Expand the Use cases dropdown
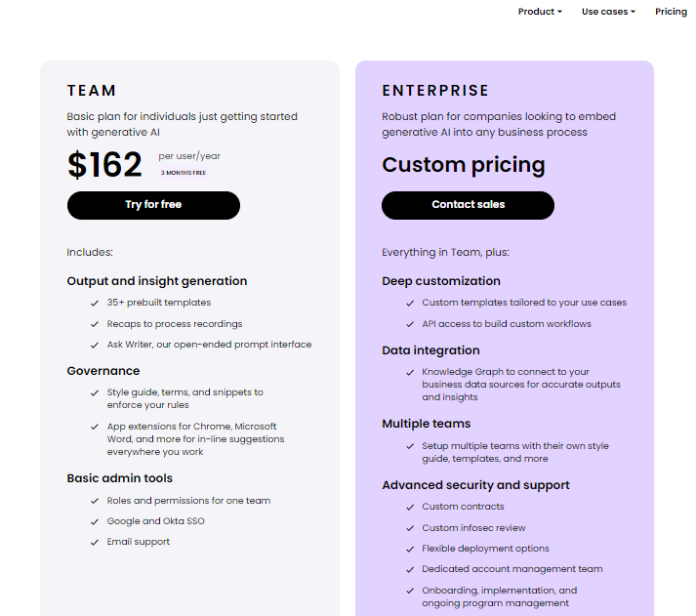696x616 pixels. 607,12
